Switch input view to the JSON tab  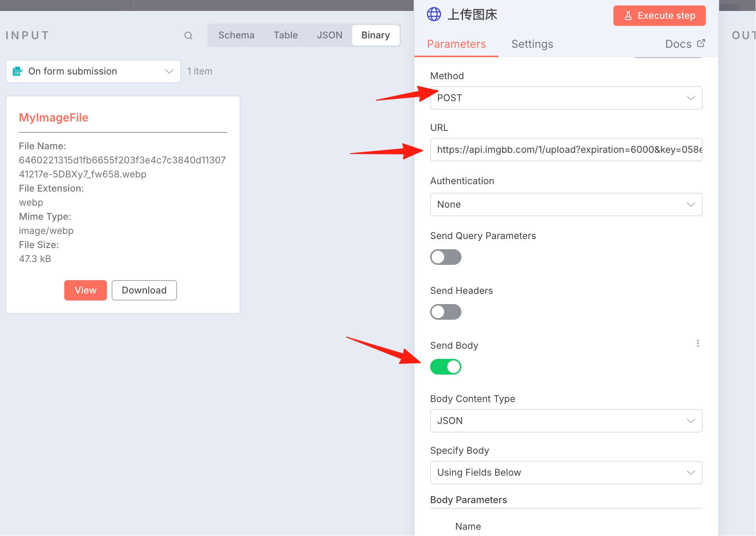click(329, 35)
